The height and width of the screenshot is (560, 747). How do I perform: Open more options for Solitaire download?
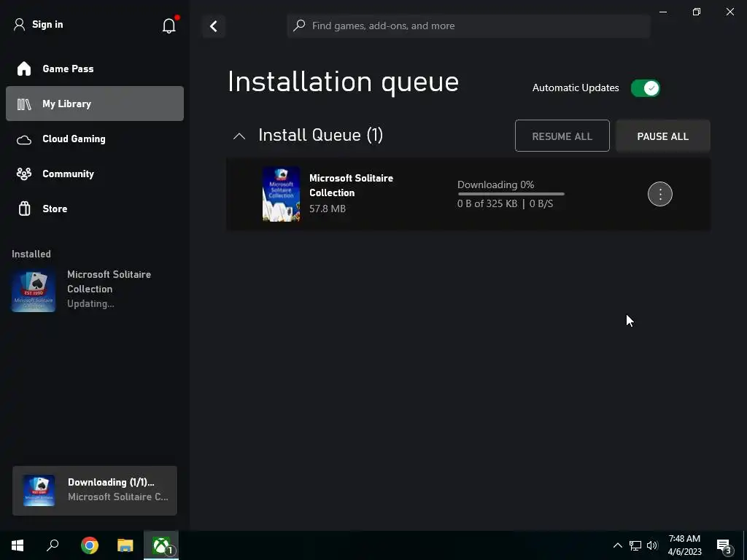tap(659, 194)
